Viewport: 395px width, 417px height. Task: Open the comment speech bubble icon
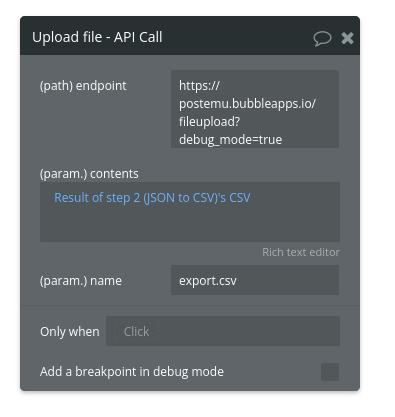coord(322,38)
